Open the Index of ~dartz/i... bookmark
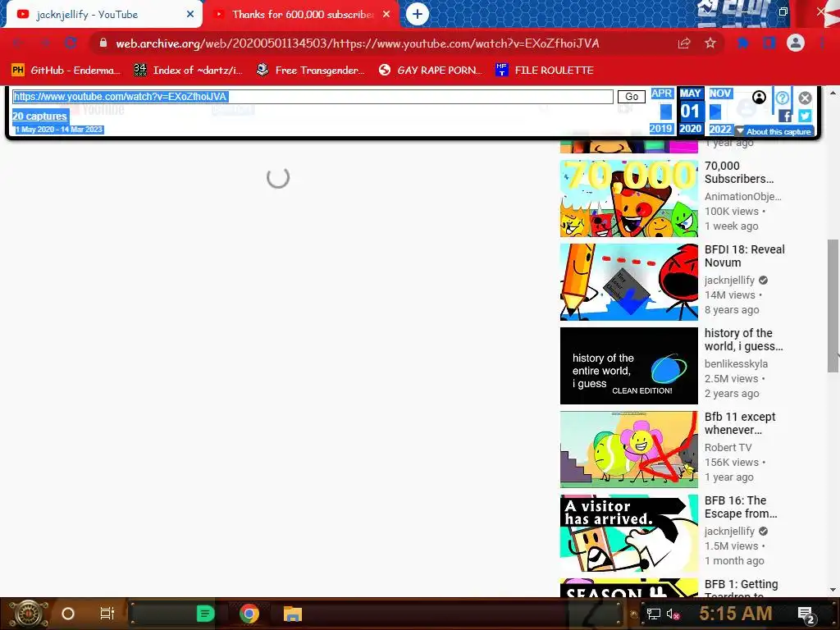Viewport: 840px width, 630px height. click(188, 71)
